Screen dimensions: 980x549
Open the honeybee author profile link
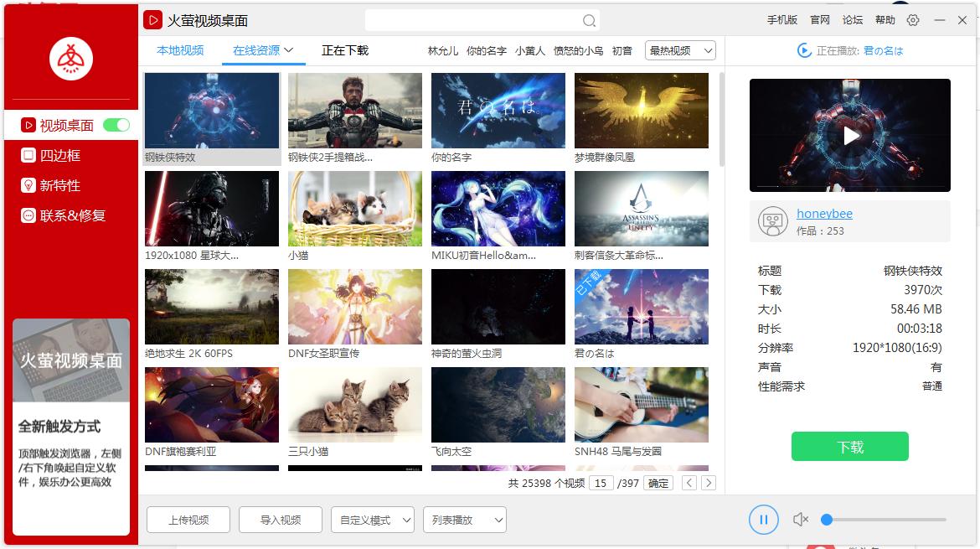825,214
